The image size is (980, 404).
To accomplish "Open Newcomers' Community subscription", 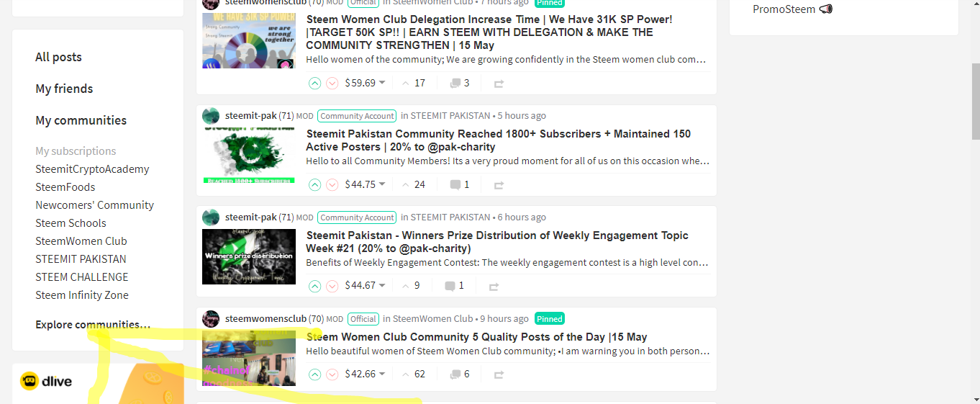I will coord(94,205).
